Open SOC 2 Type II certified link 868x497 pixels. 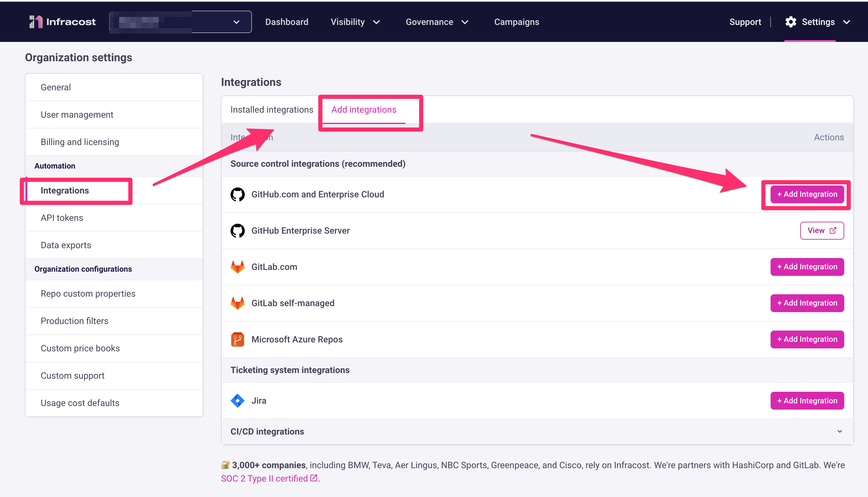pyautogui.click(x=269, y=479)
